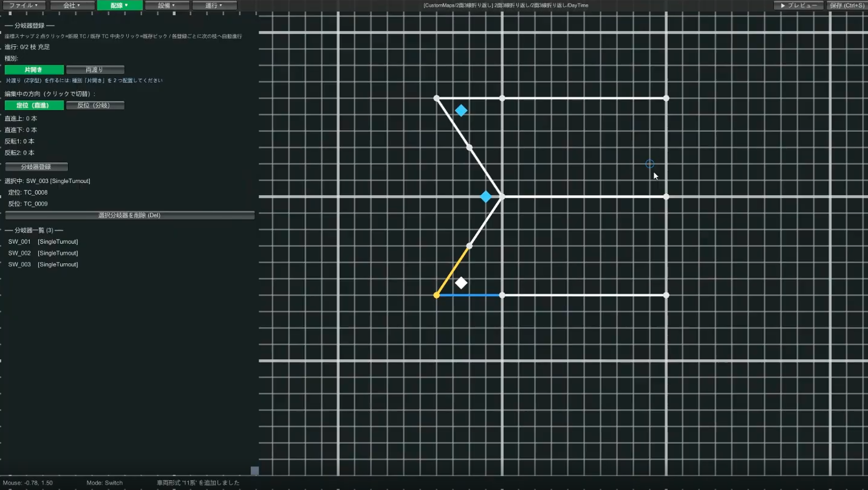Screen dimensions: 868x490
Task: Open the 配線 menu
Action: click(x=120, y=5)
